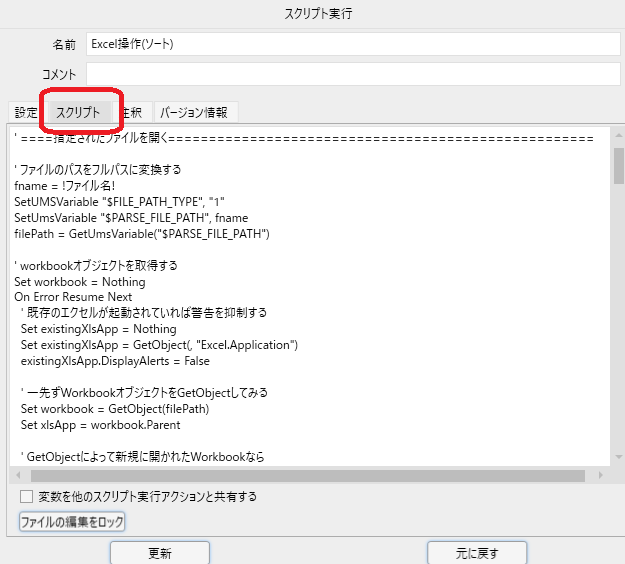Select the スクリプト tab
This screenshot has width=625, height=564.
[78, 113]
